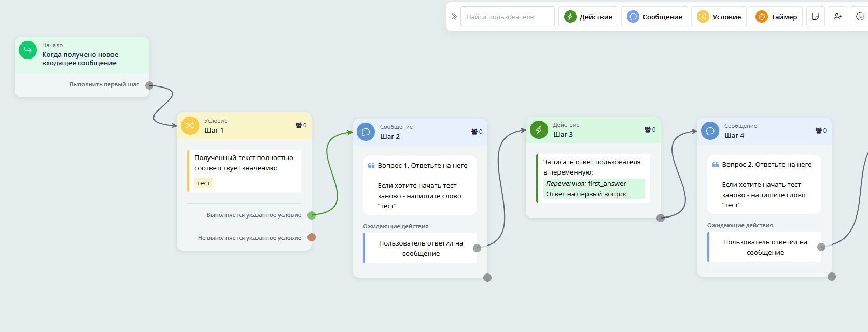Focus the Найти пользователя search field
This screenshot has height=332, width=868.
[x=507, y=17]
